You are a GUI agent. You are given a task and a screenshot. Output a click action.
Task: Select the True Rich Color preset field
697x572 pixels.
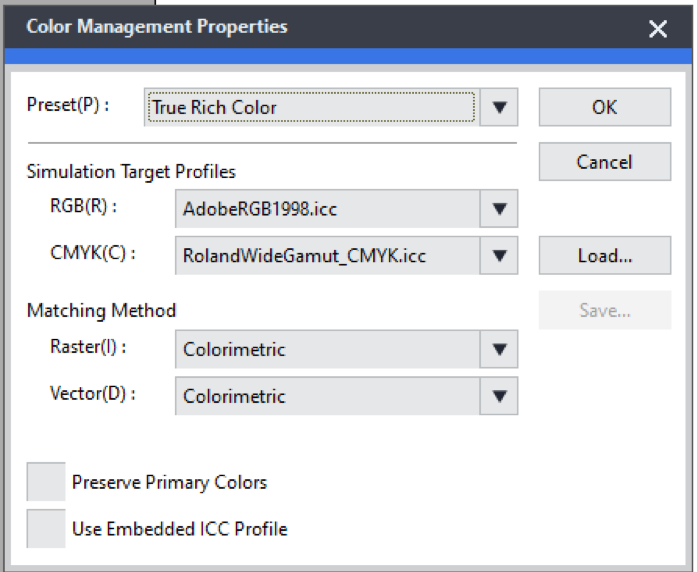[310, 107]
